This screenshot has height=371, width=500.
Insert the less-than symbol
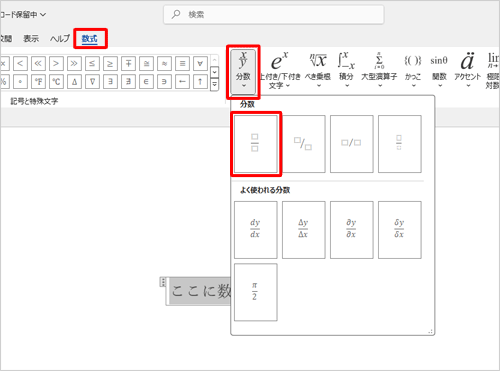click(20, 63)
